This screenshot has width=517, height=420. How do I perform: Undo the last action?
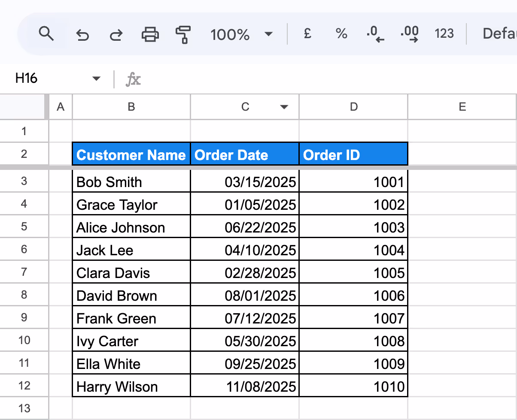click(x=82, y=33)
